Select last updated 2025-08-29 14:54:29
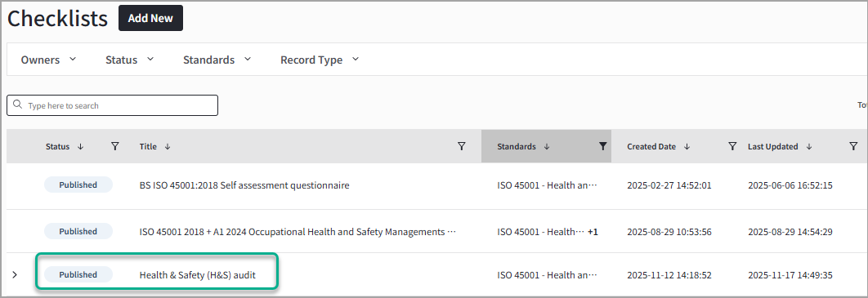868x298 pixels. coord(790,232)
